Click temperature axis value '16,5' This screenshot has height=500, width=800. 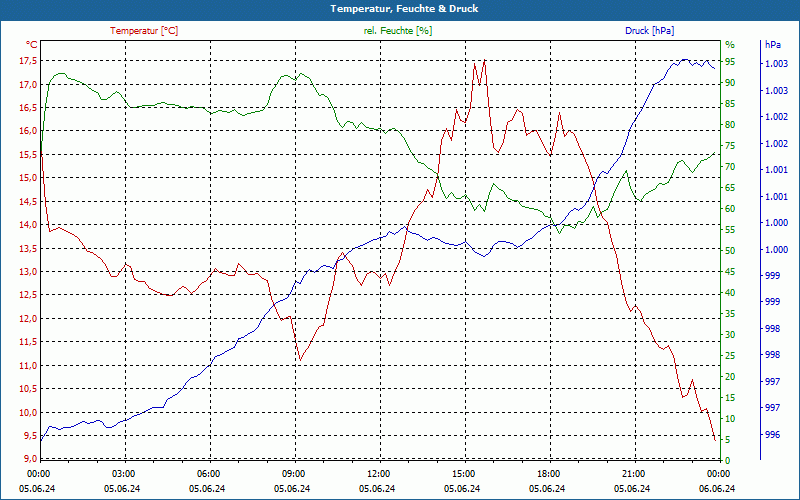click(28, 108)
